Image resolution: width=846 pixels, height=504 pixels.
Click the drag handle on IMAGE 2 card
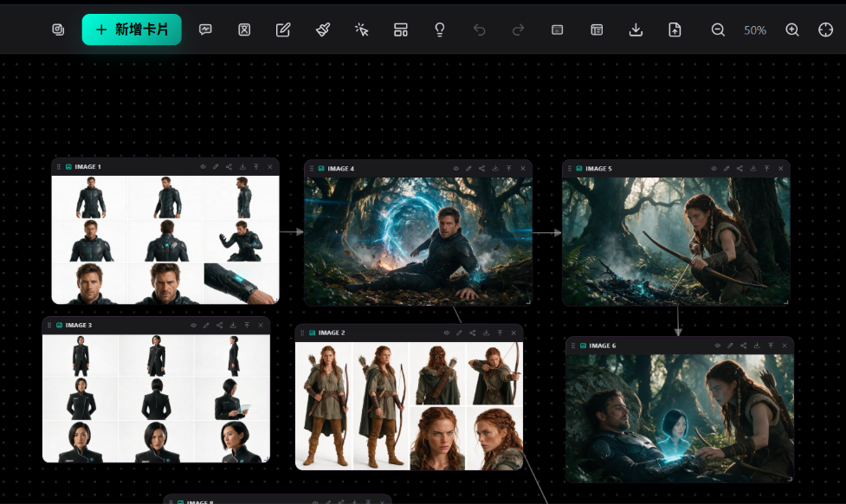click(302, 333)
